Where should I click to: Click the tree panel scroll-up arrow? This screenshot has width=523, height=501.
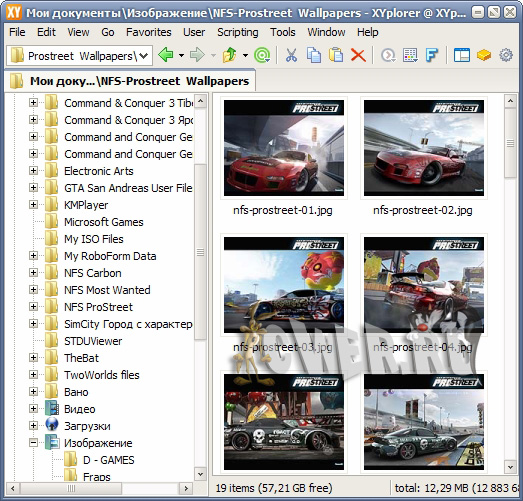click(x=200, y=101)
